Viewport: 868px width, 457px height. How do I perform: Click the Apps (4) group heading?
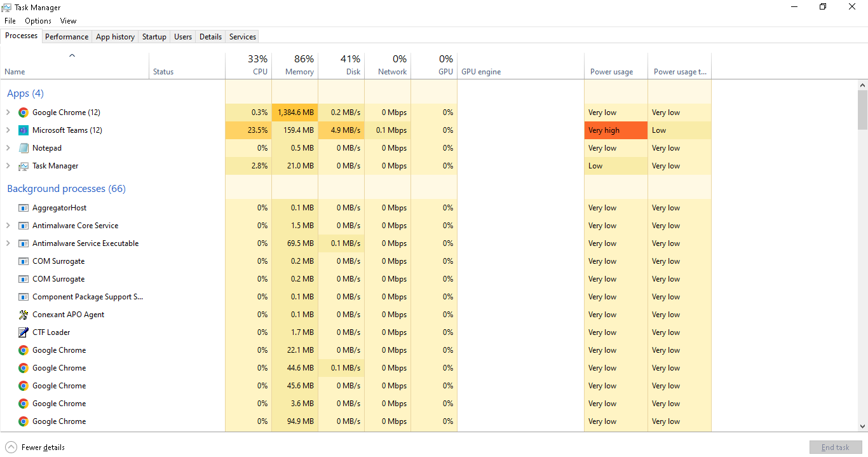25,93
